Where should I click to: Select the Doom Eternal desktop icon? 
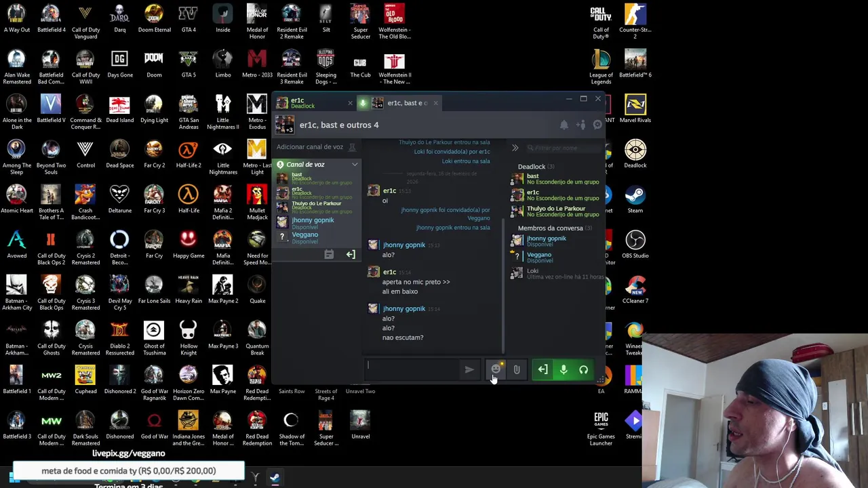[x=154, y=19]
